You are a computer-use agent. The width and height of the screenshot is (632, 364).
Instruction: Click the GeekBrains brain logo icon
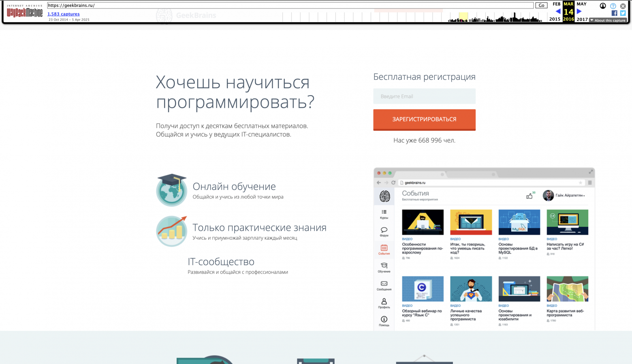coord(384,196)
